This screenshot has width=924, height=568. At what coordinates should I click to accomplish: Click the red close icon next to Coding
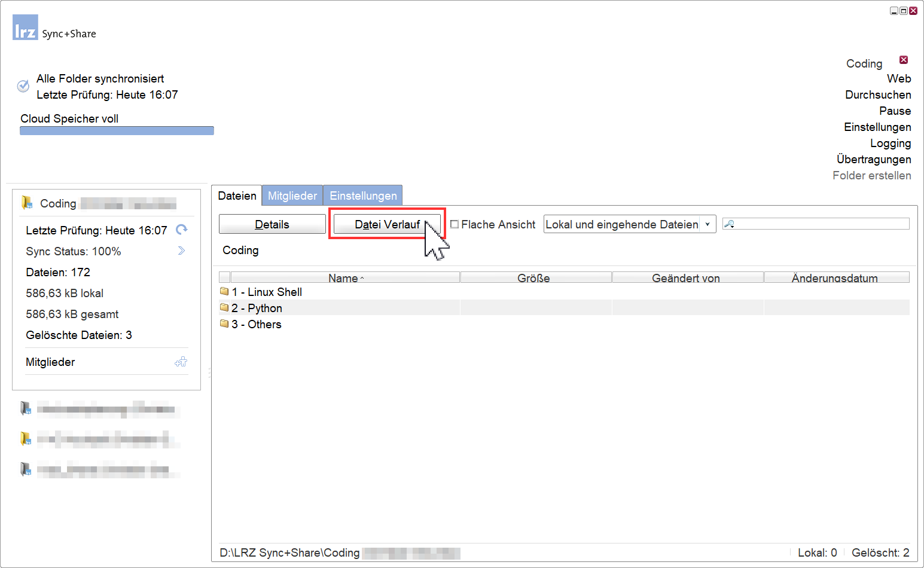904,60
